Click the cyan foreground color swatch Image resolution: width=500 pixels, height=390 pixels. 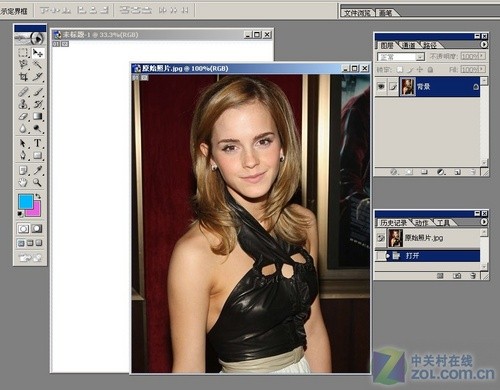click(26, 202)
